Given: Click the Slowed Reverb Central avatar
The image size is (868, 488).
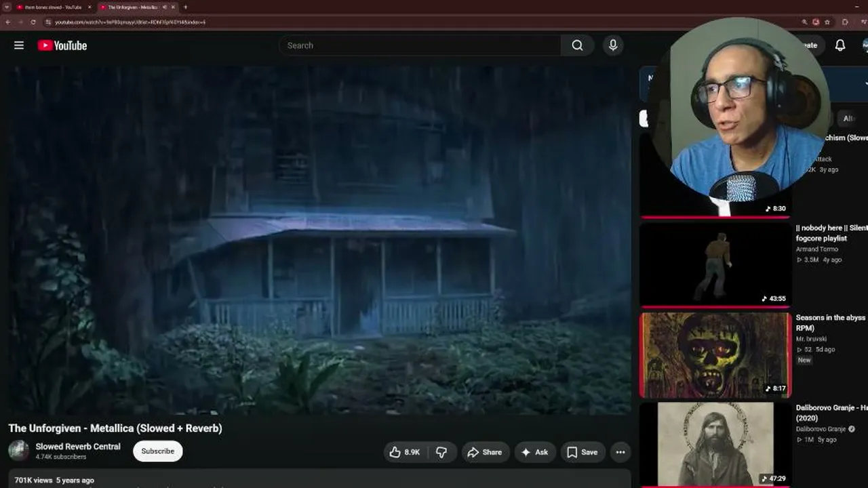Looking at the screenshot, I should (x=19, y=451).
